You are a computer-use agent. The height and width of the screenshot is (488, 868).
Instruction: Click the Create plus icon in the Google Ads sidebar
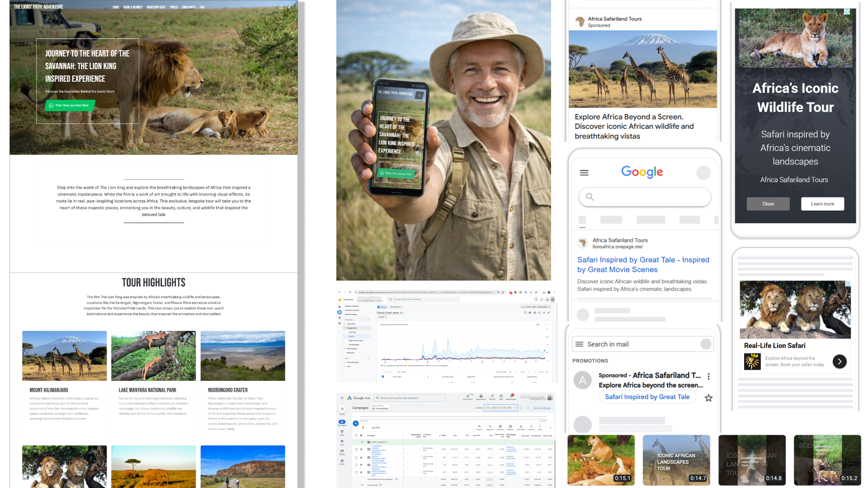click(342, 409)
